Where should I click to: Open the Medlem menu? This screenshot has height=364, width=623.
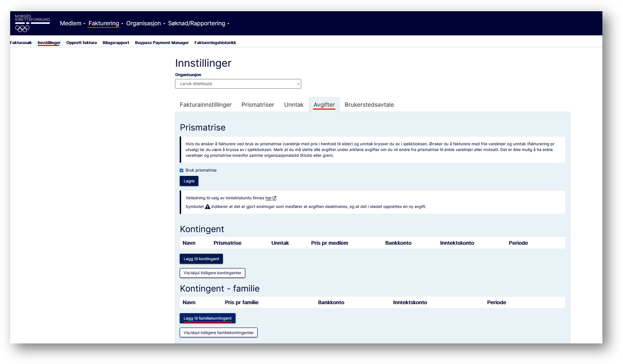72,23
